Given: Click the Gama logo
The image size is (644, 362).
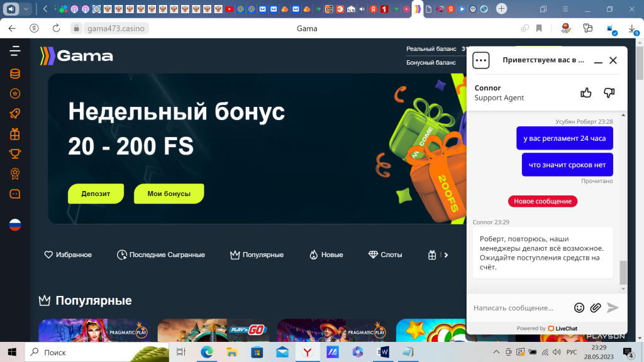Looking at the screenshot, I should point(76,56).
